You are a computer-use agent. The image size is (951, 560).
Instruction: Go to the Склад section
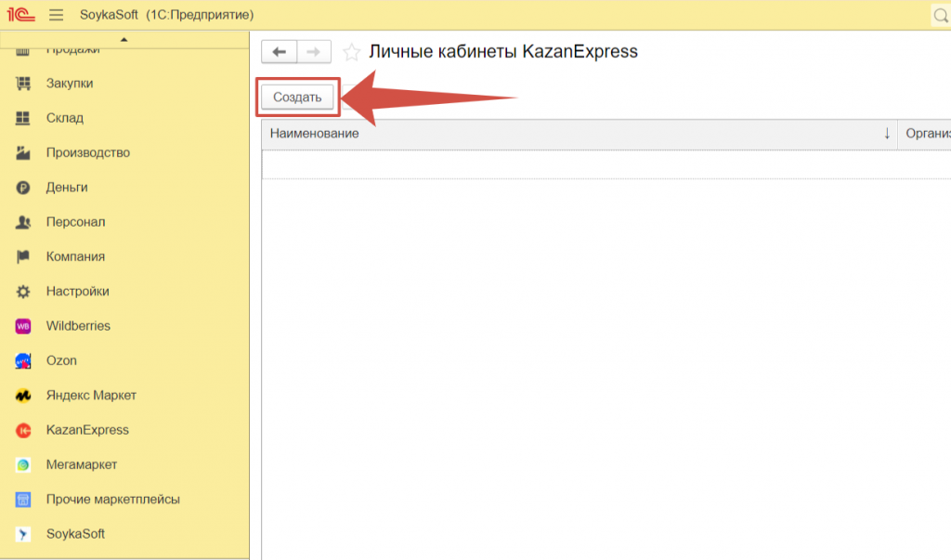65,118
